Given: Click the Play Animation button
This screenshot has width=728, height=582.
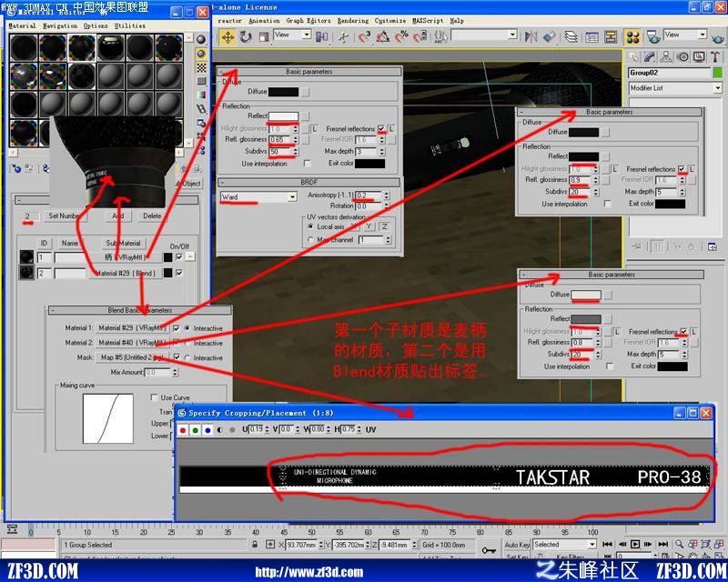Looking at the screenshot, I should [x=635, y=544].
